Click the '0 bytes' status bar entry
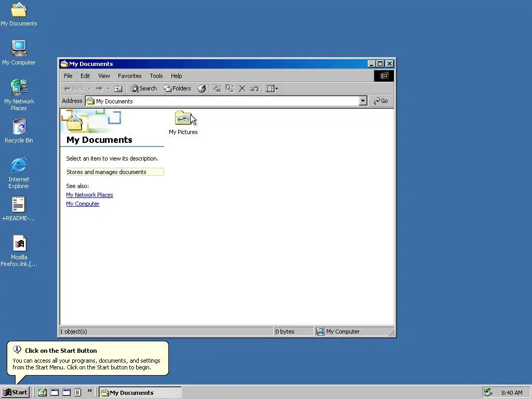 coord(285,331)
